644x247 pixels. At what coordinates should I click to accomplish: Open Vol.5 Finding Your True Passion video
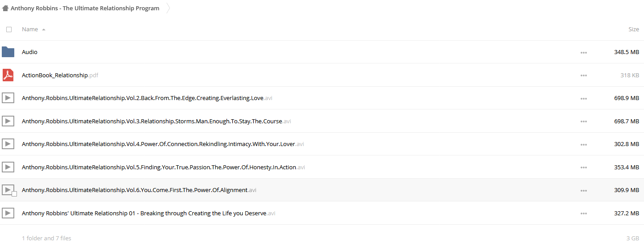coord(163,167)
